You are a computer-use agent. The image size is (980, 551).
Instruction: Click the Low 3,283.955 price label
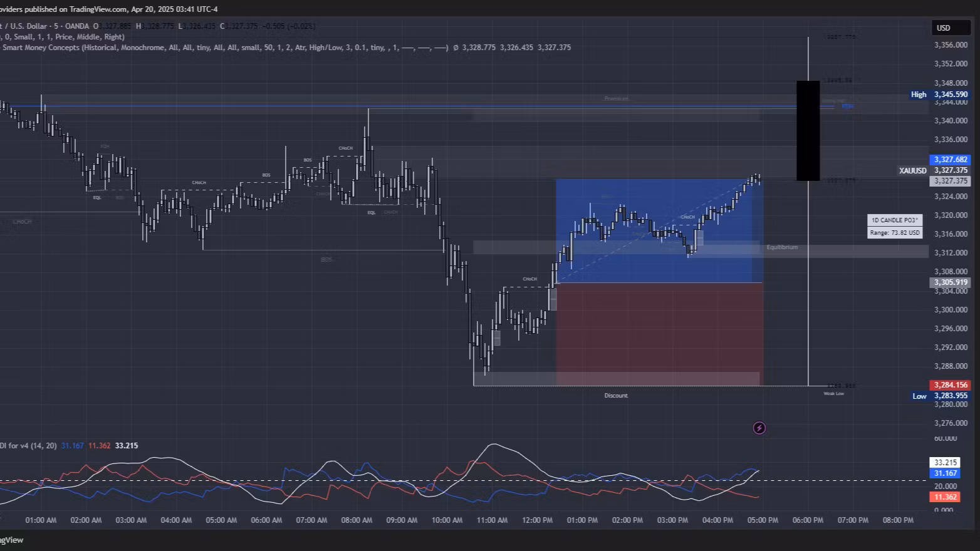[x=939, y=396]
